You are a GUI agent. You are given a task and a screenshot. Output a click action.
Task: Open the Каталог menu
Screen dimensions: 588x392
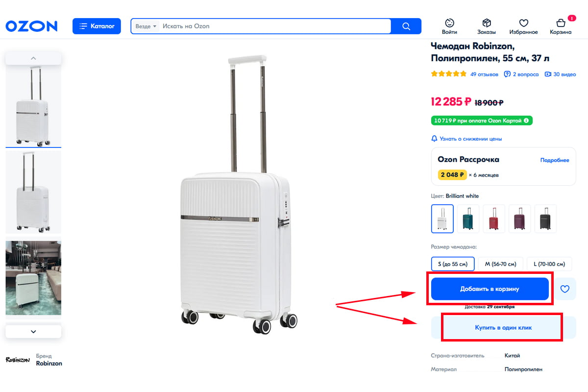(97, 26)
